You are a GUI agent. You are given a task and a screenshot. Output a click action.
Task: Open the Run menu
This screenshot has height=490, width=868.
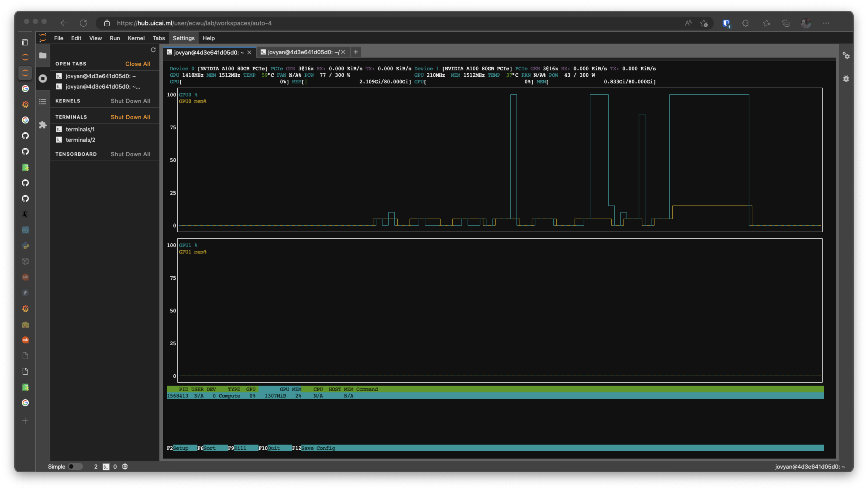click(115, 38)
